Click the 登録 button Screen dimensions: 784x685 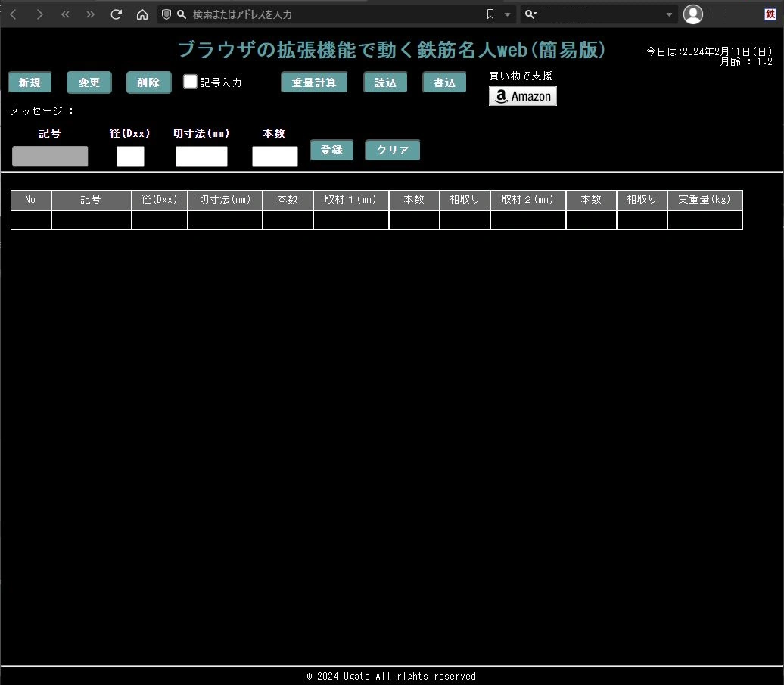tap(331, 150)
